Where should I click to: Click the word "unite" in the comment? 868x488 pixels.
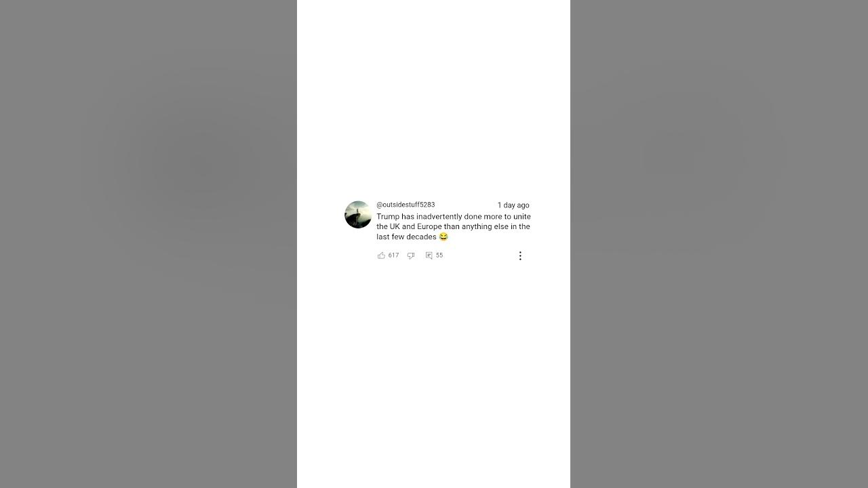coord(522,216)
